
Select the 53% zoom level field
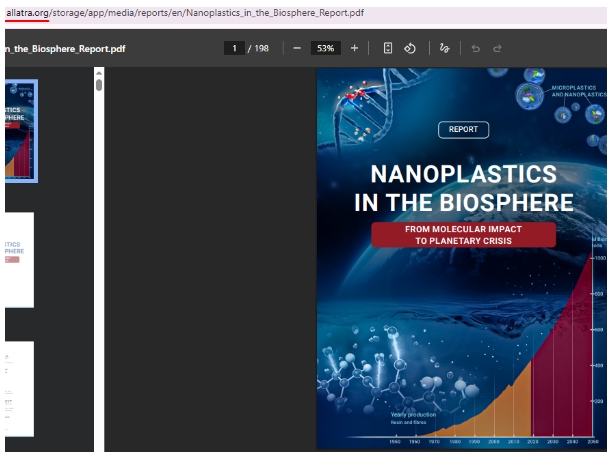pyautogui.click(x=325, y=48)
